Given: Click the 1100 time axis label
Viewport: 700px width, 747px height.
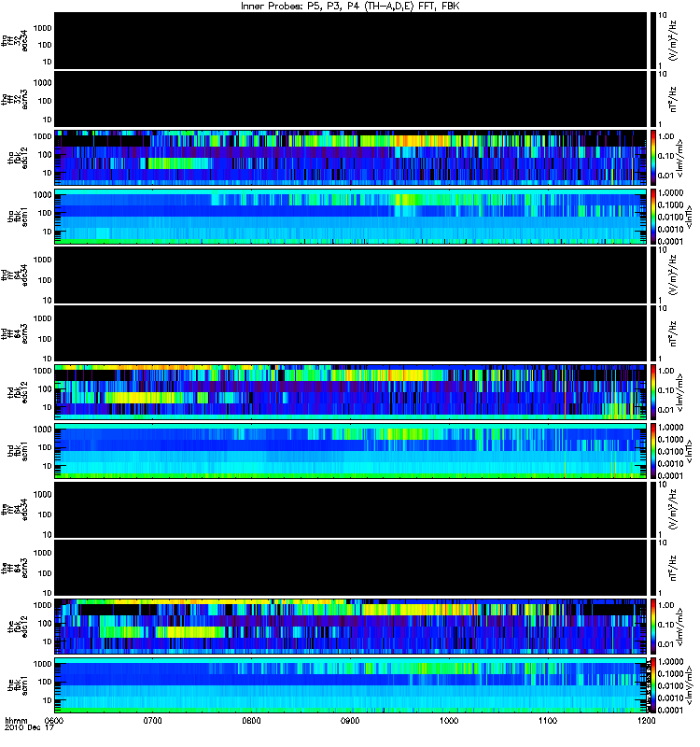Looking at the screenshot, I should click(548, 721).
